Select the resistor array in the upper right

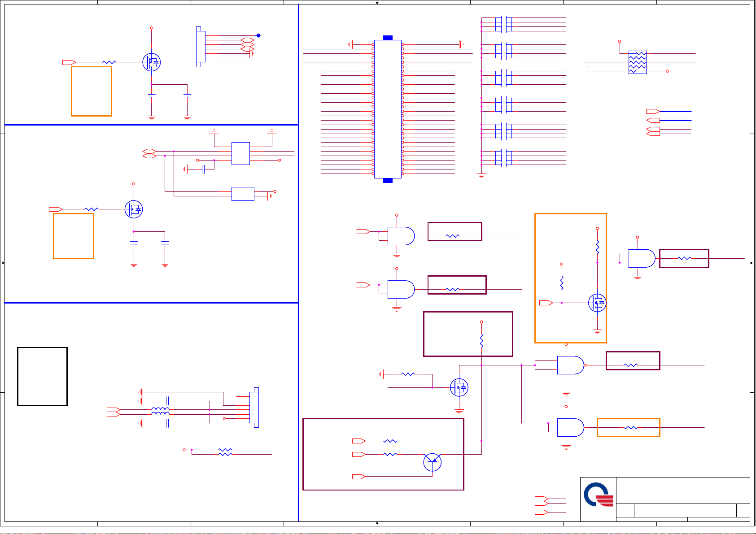pos(637,62)
